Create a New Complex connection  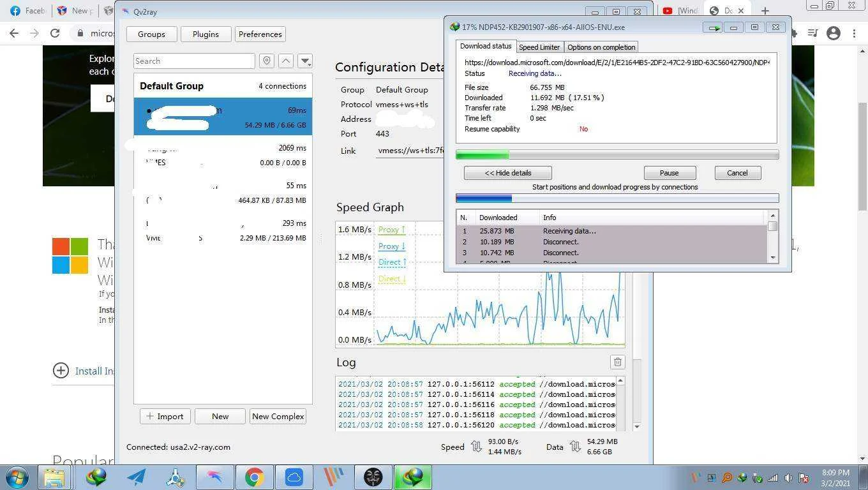(278, 416)
